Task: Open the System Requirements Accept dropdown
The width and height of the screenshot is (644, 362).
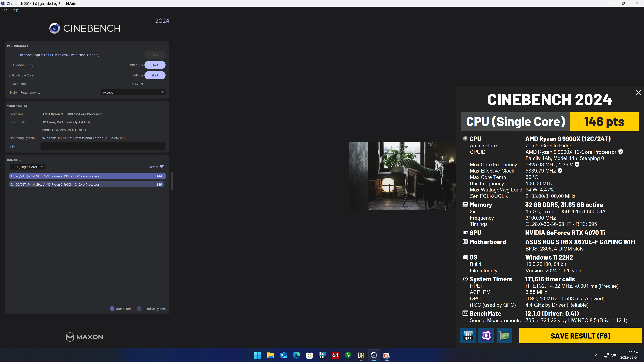Action: 133,92
